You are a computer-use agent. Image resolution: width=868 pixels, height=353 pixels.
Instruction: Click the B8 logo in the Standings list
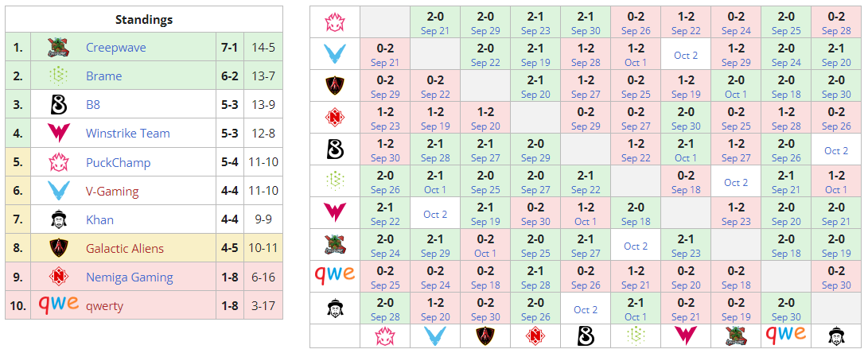[57, 105]
